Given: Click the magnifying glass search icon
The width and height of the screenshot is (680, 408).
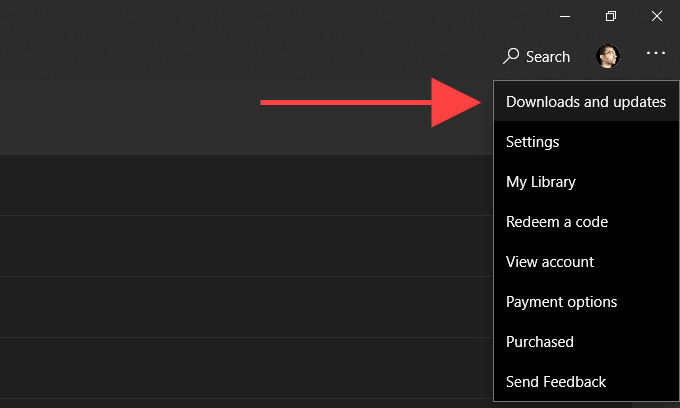Looking at the screenshot, I should [x=511, y=56].
